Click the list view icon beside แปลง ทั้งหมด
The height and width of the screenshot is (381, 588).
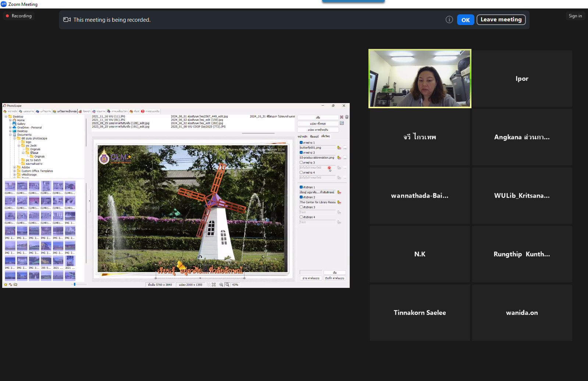[x=342, y=123]
